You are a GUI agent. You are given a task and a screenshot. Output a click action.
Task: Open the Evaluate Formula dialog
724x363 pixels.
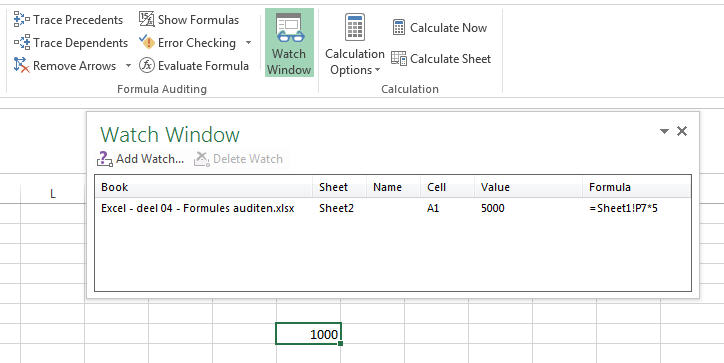(x=194, y=66)
